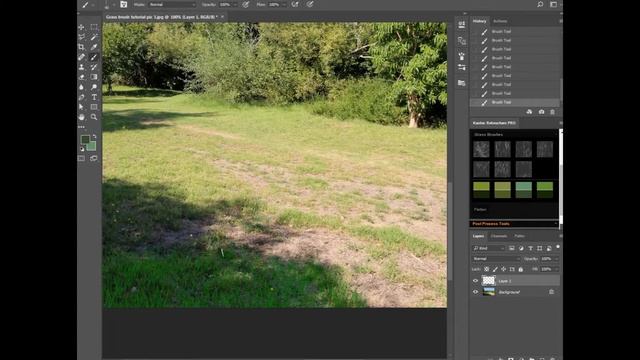Toggle Background layer visibility eye
The width and height of the screenshot is (640, 360).
coord(476,292)
